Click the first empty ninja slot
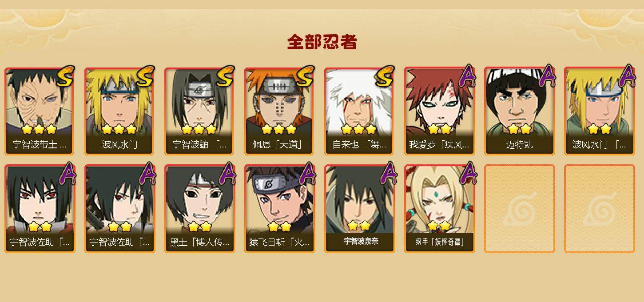The width and height of the screenshot is (644, 302). (519, 209)
